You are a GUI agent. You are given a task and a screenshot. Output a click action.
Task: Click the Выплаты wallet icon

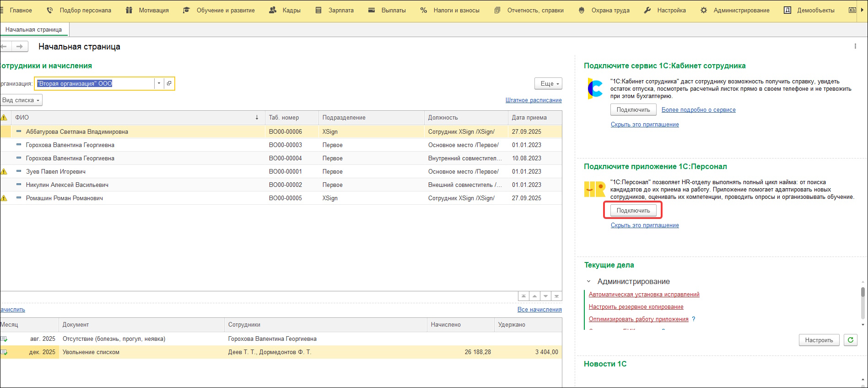coord(372,10)
